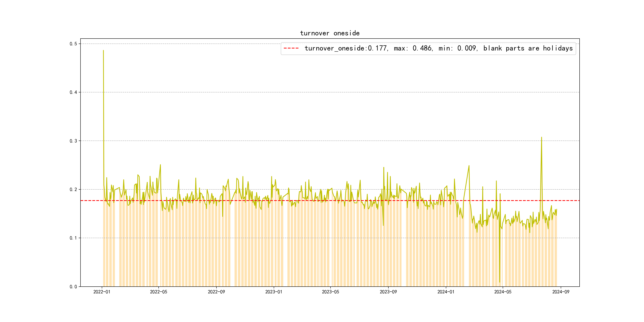Click the legend text 'turnover_oneside:0.177'
This screenshot has width=644, height=322.
pyautogui.click(x=346, y=48)
